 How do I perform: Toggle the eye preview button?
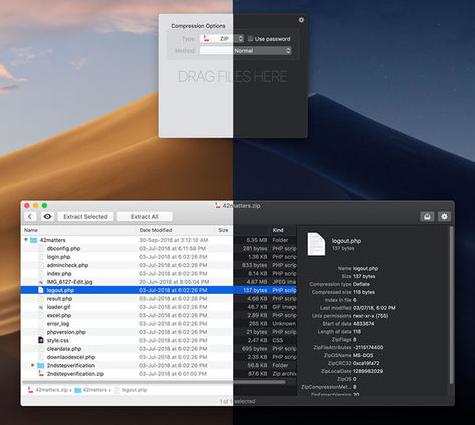tap(47, 217)
